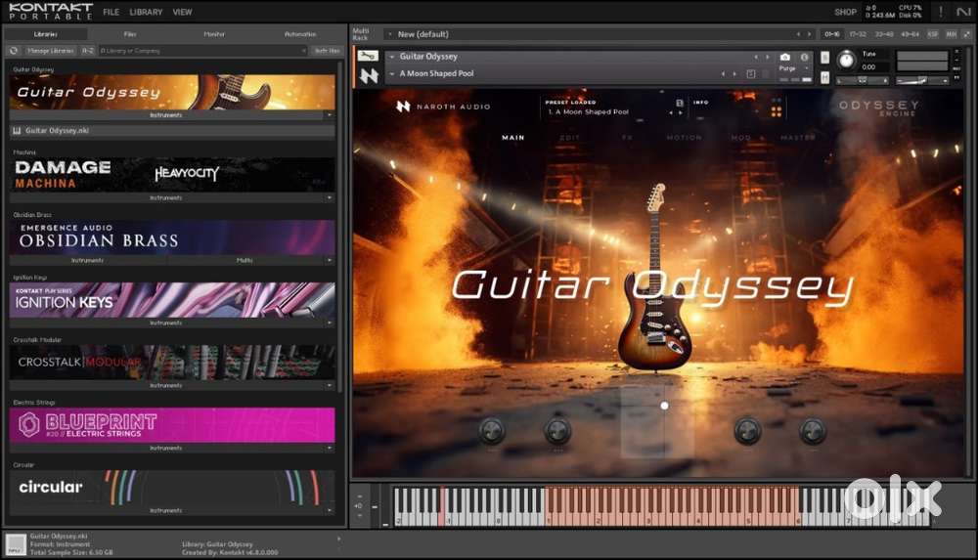Click the Naroth Audio logo
Image resolution: width=978 pixels, height=560 pixels.
tap(403, 106)
